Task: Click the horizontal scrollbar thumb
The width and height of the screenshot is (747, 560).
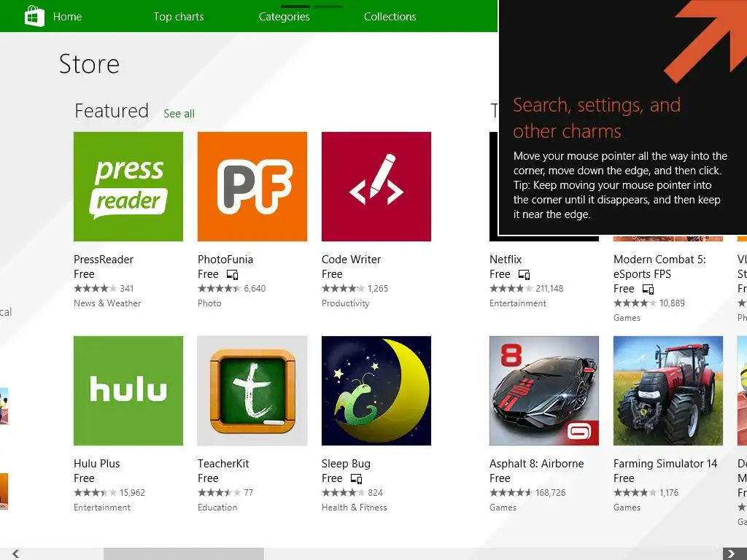Action: tap(183, 553)
